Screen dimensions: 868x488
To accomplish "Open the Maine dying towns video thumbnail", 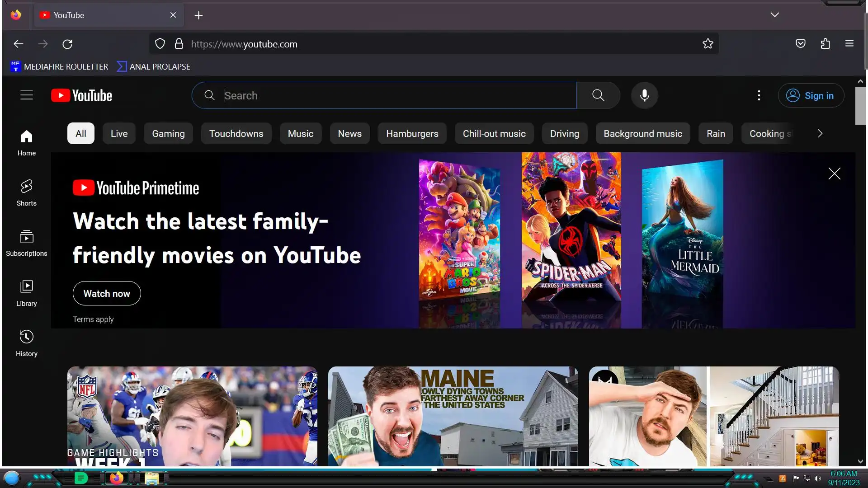I will pos(453,416).
